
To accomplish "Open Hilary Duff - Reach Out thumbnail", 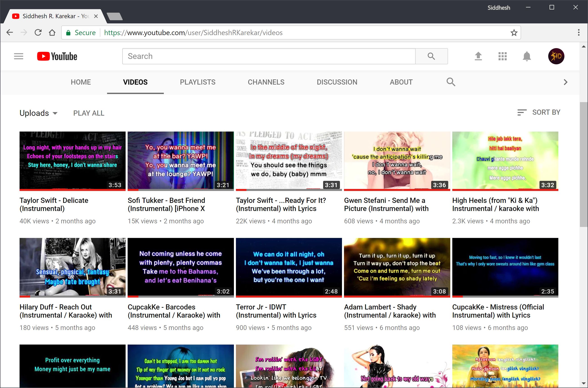I will [72, 267].
